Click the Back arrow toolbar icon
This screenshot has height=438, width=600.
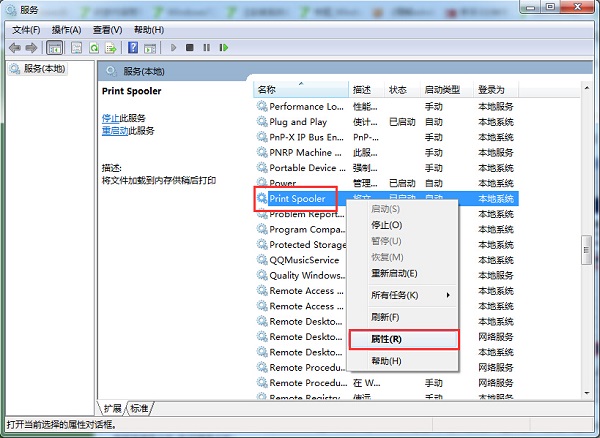[13, 47]
